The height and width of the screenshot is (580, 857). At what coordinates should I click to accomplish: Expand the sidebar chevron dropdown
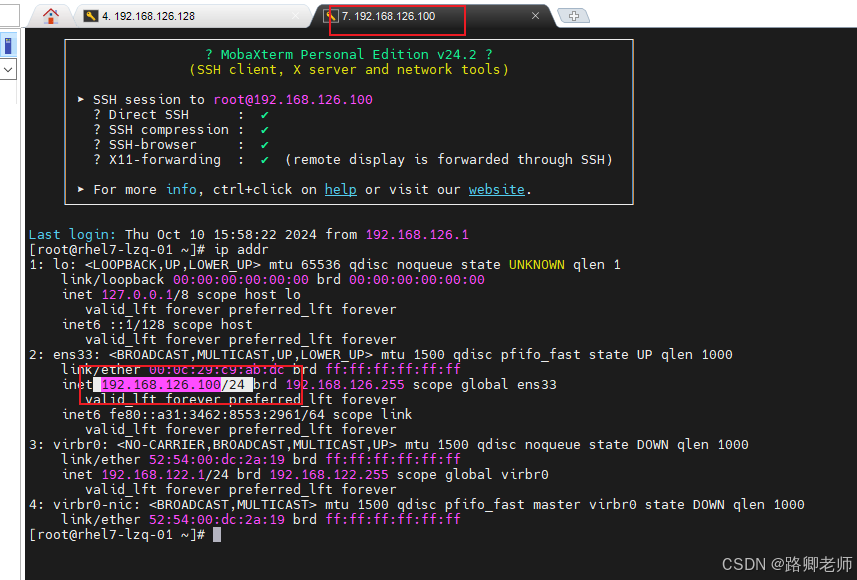point(8,69)
